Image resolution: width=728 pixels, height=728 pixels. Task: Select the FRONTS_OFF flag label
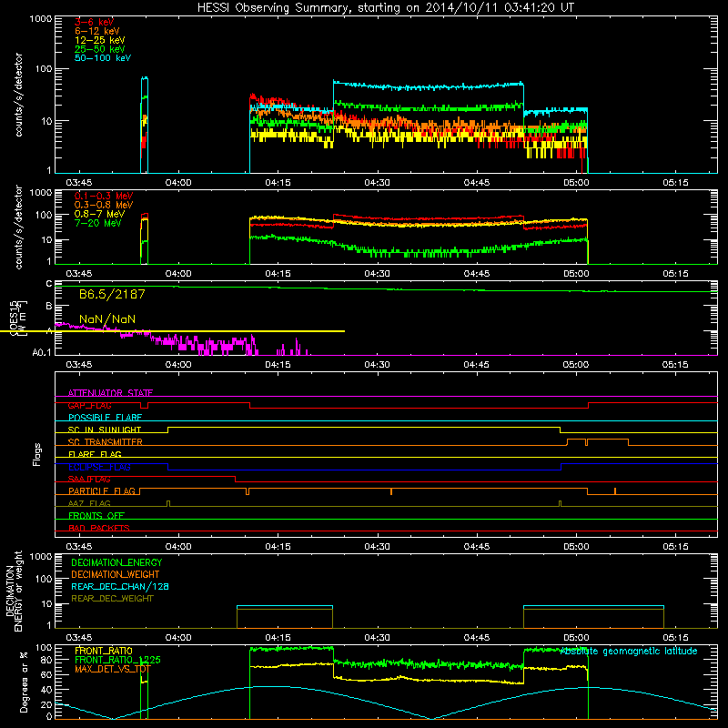click(x=96, y=516)
